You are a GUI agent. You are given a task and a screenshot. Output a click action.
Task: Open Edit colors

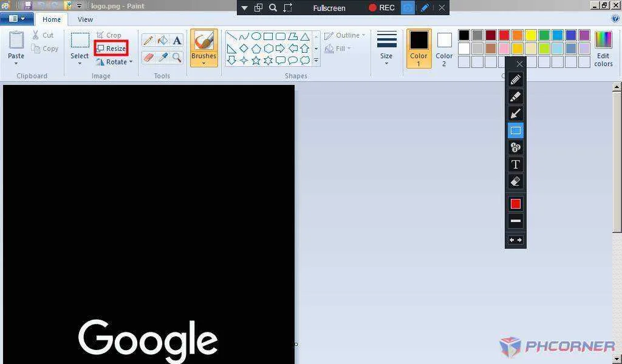coord(603,49)
